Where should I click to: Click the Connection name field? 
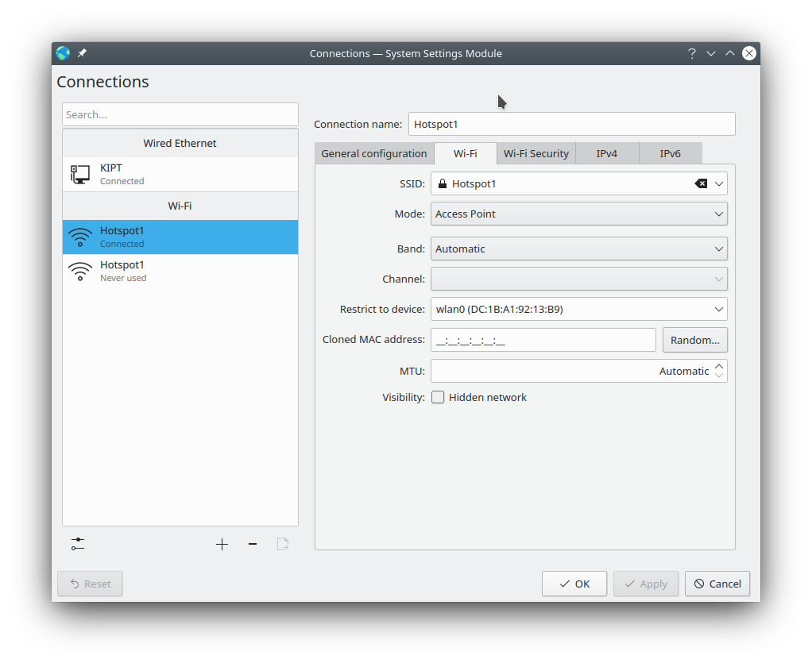572,124
